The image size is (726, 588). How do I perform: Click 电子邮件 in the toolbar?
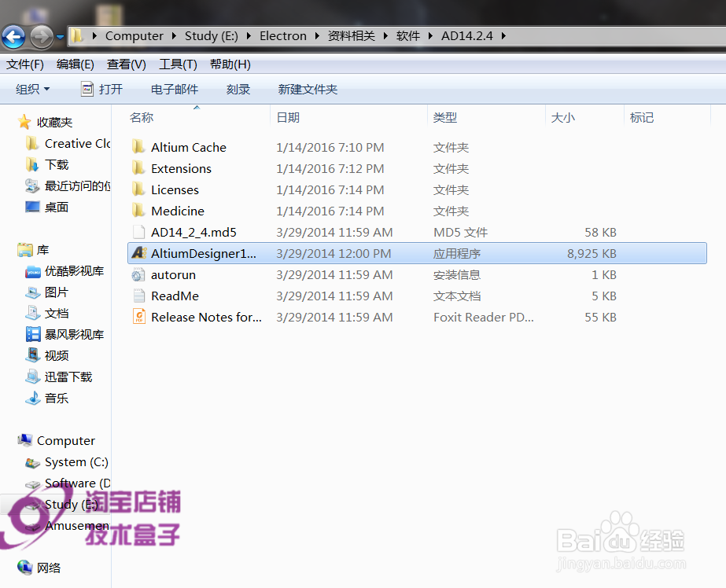(x=175, y=89)
